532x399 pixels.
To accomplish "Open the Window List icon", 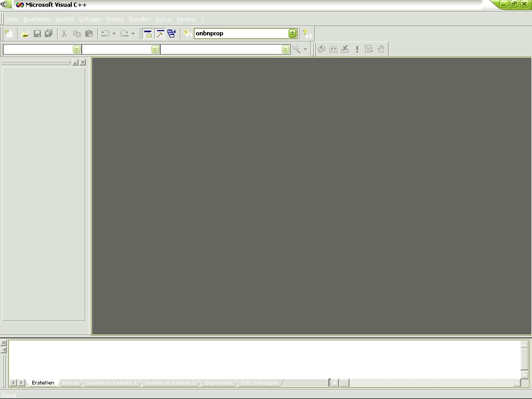I will pyautogui.click(x=172, y=34).
